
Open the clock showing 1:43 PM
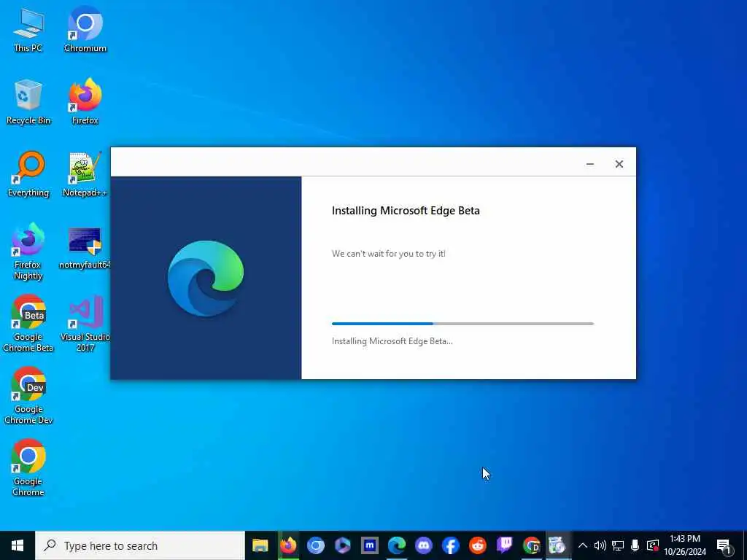[685, 545]
